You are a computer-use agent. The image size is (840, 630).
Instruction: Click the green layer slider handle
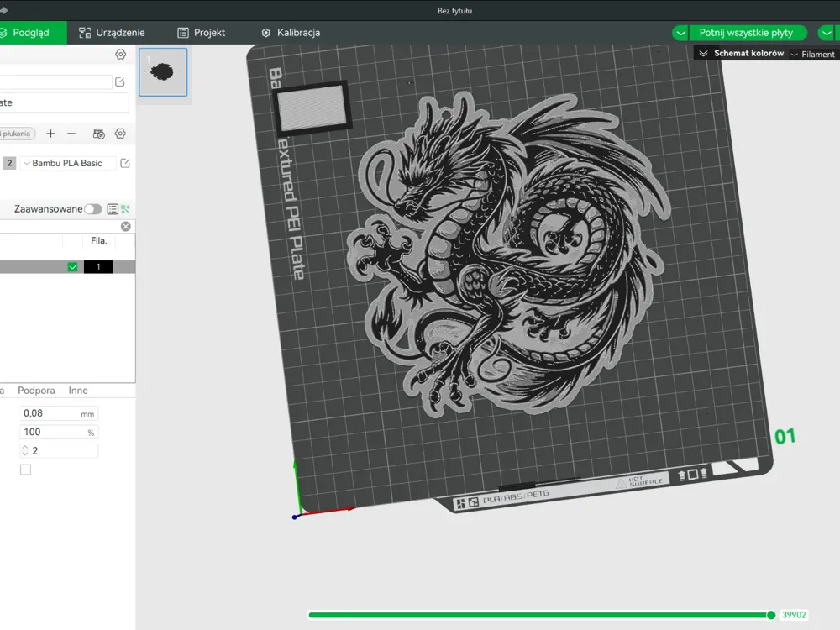[x=771, y=615]
